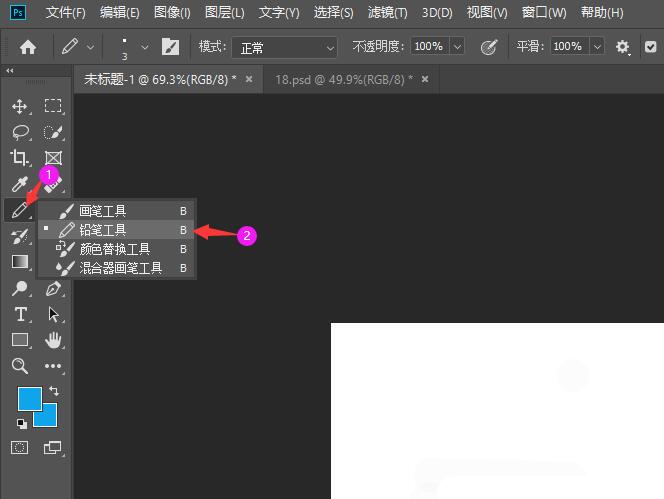The width and height of the screenshot is (664, 499).
Task: Click the opacity 100% value field
Action: [x=429, y=47]
